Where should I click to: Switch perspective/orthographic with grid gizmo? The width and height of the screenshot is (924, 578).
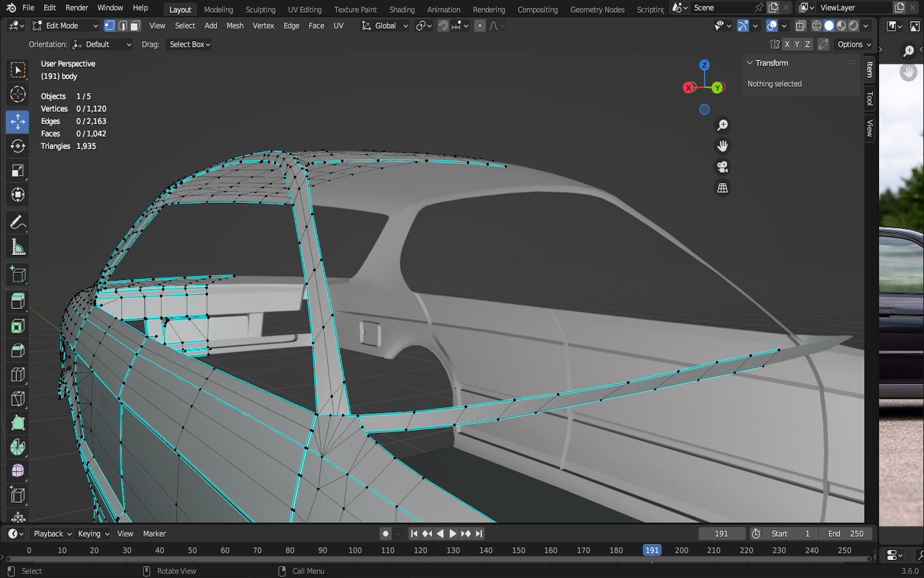[723, 188]
